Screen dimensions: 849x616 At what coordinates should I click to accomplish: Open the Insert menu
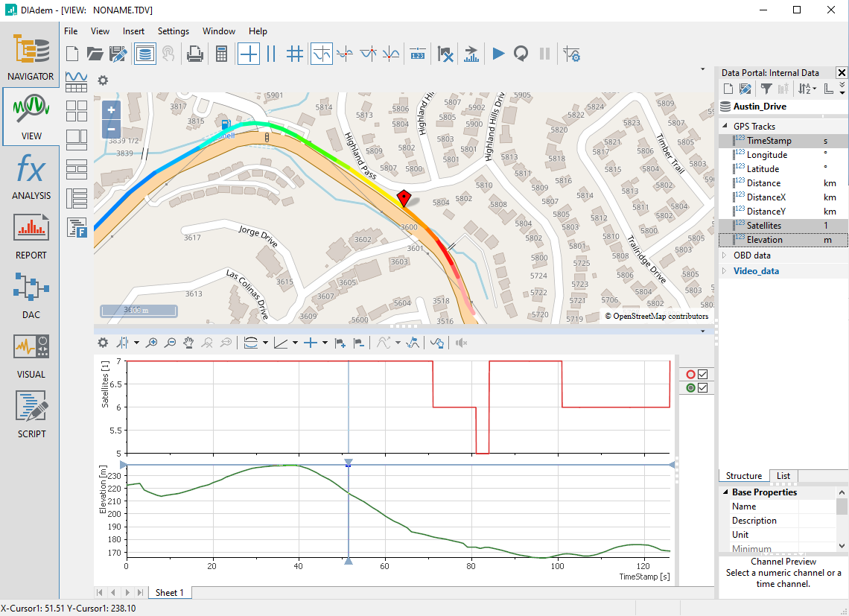tap(134, 31)
